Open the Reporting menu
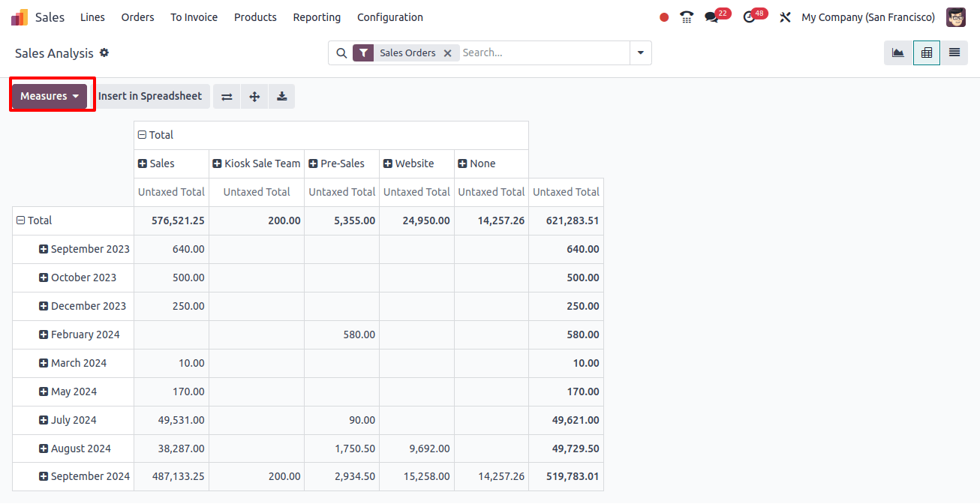This screenshot has width=980, height=504. (317, 17)
